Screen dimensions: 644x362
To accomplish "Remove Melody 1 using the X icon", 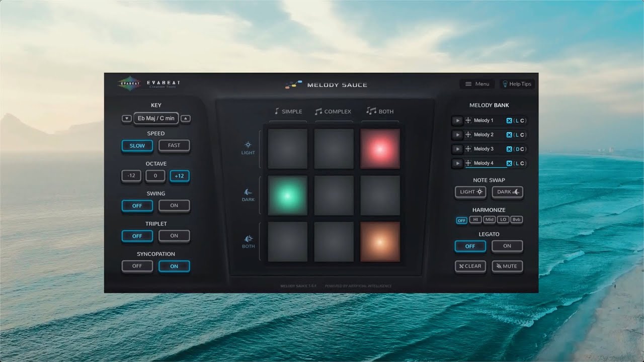I will click(x=509, y=121).
